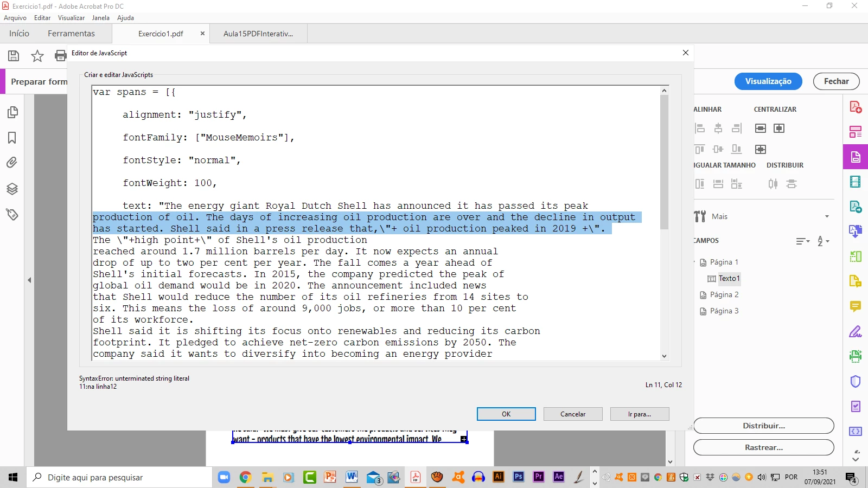Distribute fields horizontally

(x=773, y=184)
